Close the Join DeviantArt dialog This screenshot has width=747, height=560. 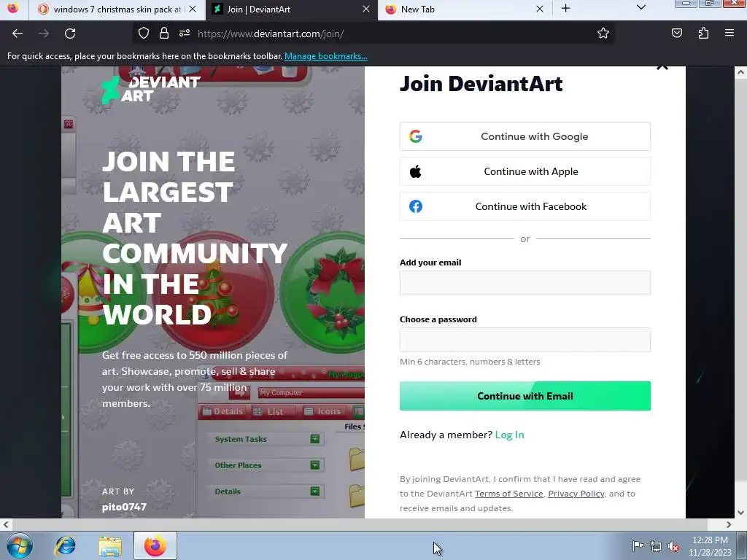(662, 68)
